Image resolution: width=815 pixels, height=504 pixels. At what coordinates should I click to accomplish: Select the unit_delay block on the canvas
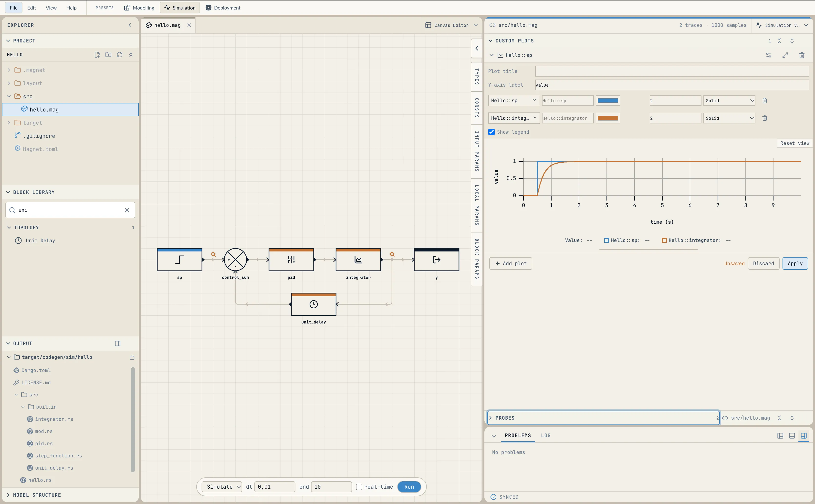click(x=313, y=304)
